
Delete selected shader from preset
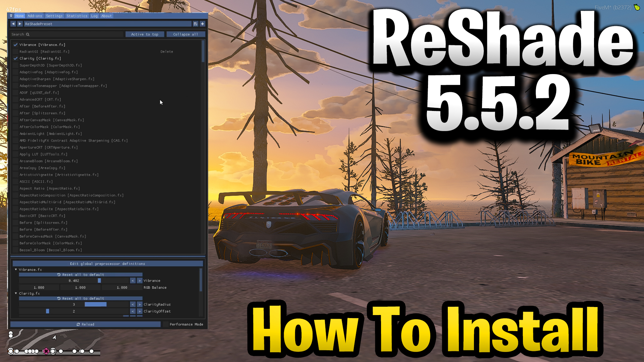click(x=167, y=51)
